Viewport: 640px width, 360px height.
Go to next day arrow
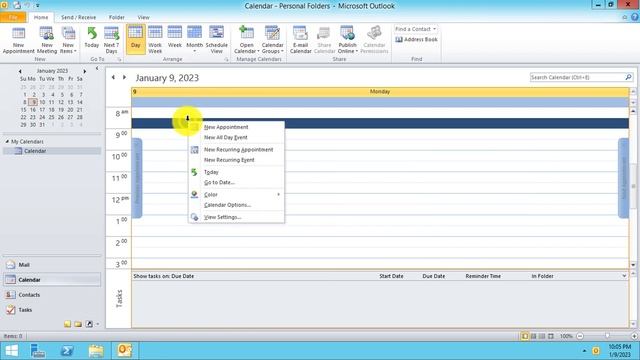(124, 77)
